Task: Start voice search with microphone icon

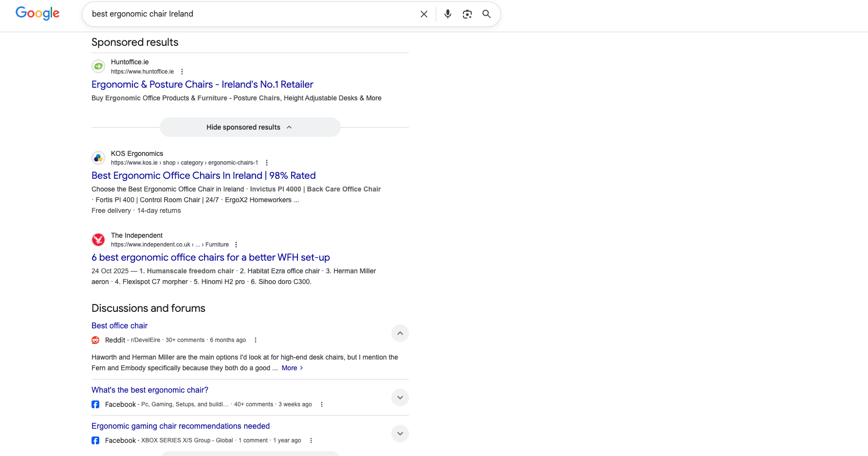Action: 447,14
